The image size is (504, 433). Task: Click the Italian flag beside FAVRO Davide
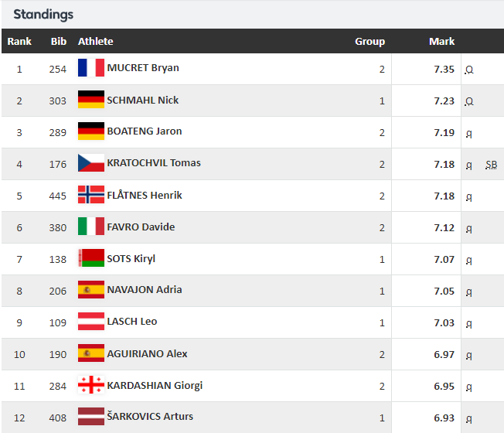91,227
